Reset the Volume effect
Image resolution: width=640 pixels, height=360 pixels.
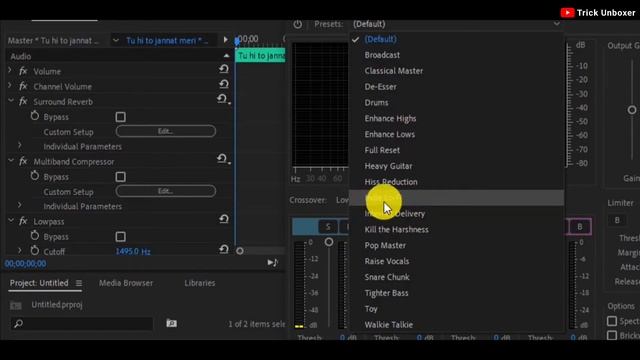[x=224, y=69]
